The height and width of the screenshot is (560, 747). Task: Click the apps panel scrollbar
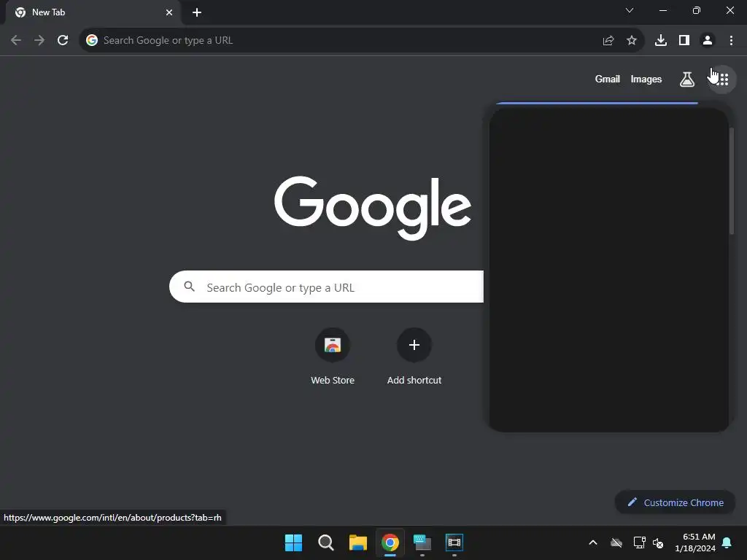[731, 181]
